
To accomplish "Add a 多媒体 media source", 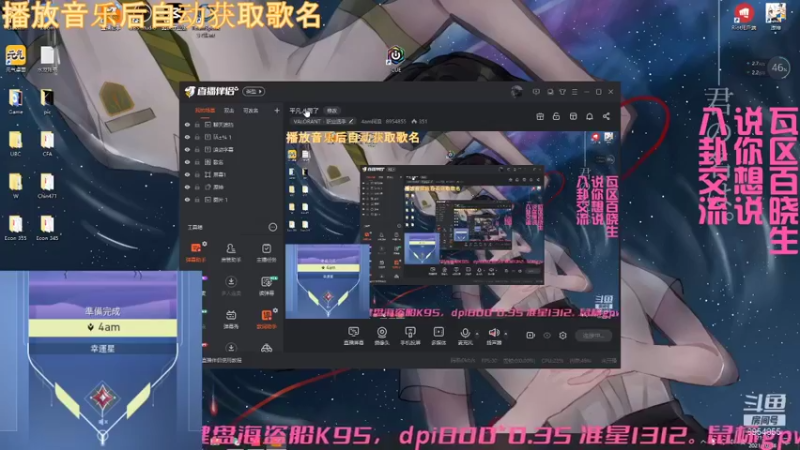I will [x=438, y=336].
